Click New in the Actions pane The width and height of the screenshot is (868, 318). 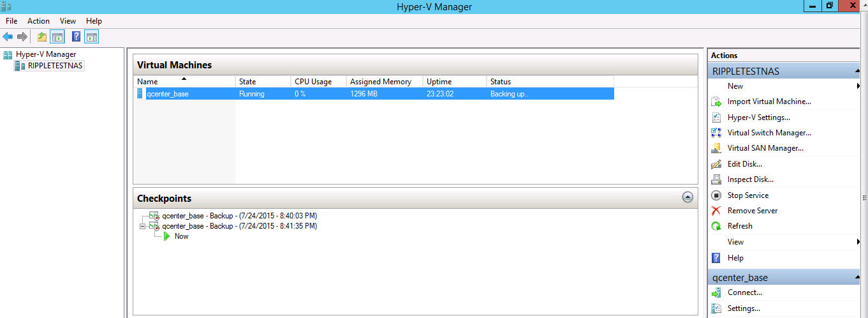pyautogui.click(x=735, y=86)
